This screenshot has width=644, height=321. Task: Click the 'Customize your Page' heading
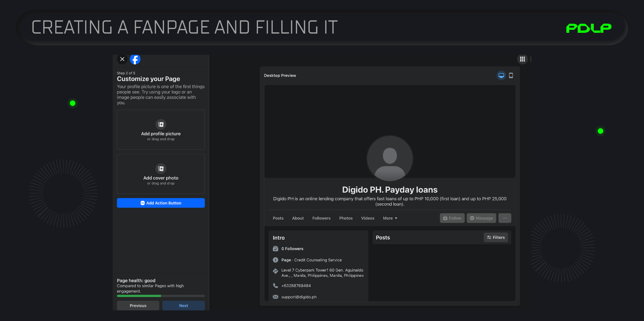pos(149,79)
